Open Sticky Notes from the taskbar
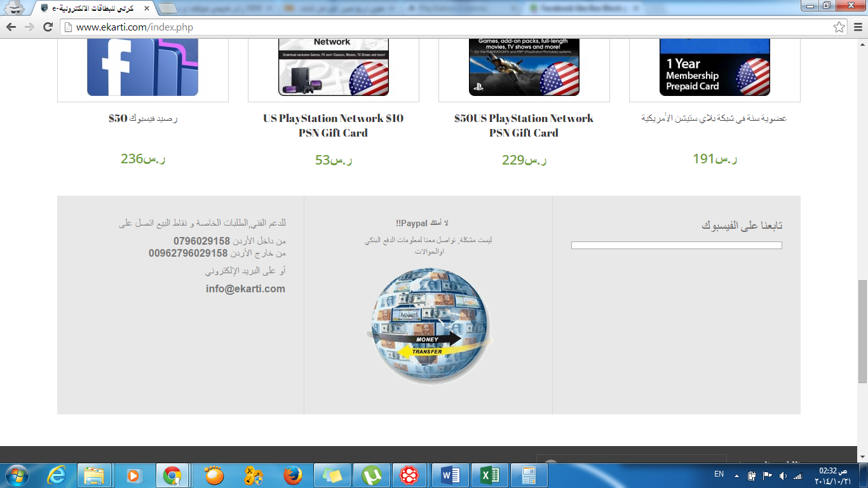The width and height of the screenshot is (868, 488). (332, 475)
